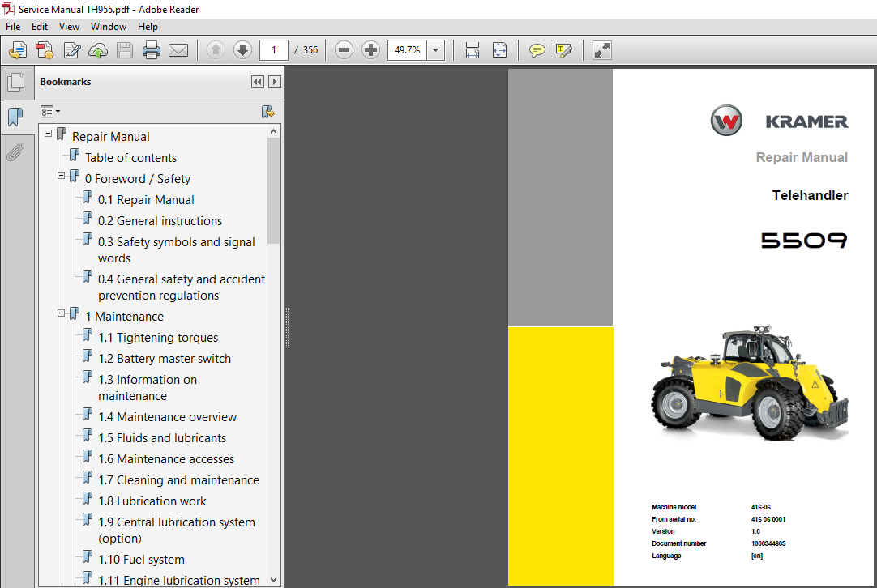Open the Edit menu
The width and height of the screenshot is (877, 588).
coord(40,26)
